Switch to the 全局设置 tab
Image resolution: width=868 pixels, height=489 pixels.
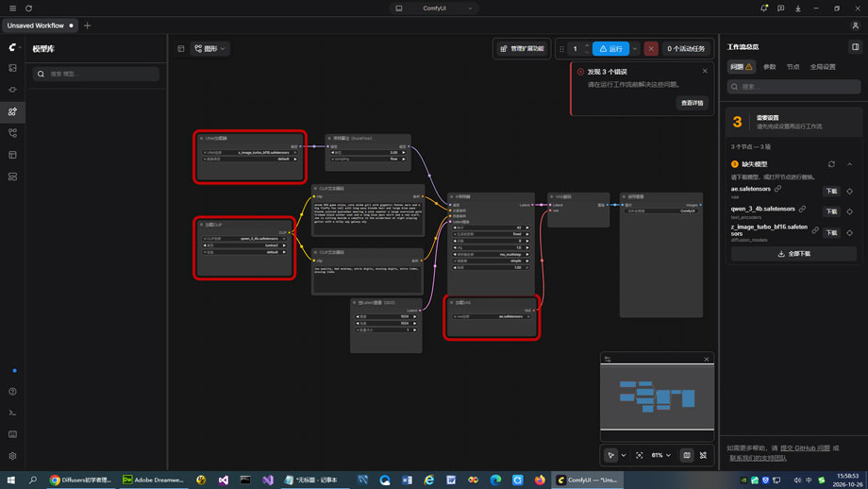tap(823, 66)
